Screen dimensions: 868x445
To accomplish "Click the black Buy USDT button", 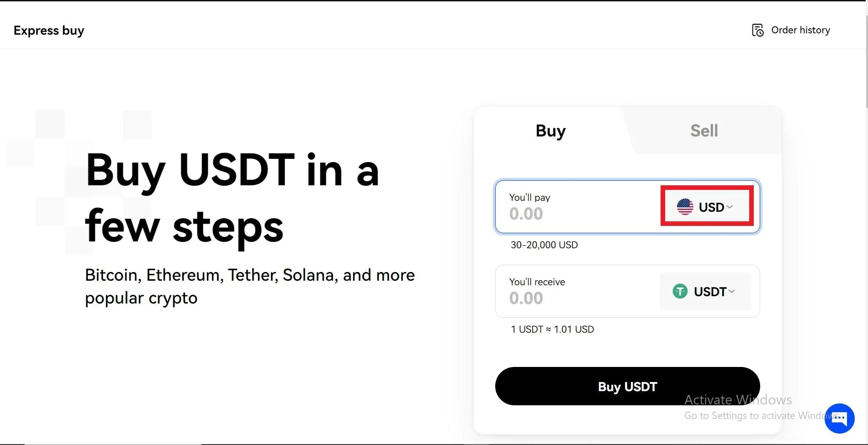I will 627,386.
